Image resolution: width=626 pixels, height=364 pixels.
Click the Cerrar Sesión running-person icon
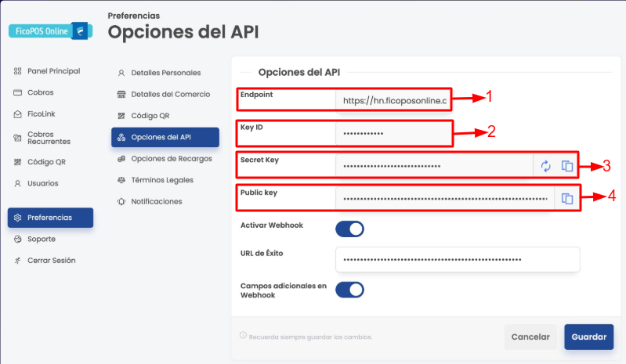pos(17,261)
